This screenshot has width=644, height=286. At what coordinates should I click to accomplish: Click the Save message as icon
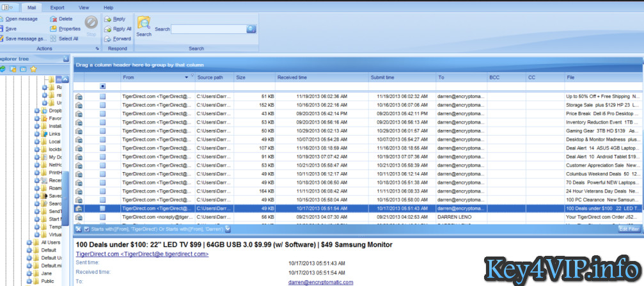pyautogui.click(x=1, y=38)
